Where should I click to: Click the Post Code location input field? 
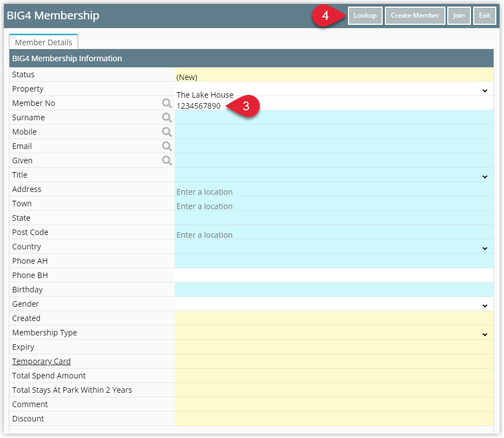[334, 232]
